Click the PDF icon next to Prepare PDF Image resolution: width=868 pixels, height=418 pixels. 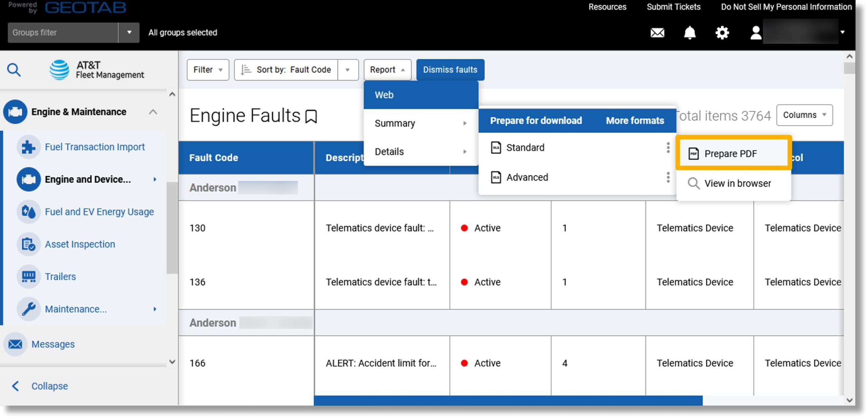point(693,154)
